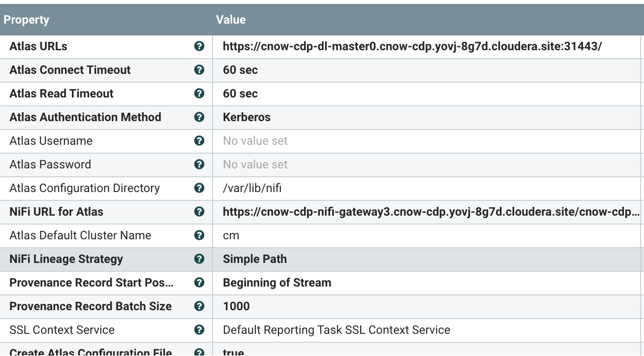
Task: Click help icon for Provenance Record Batch Size
Action: (199, 306)
